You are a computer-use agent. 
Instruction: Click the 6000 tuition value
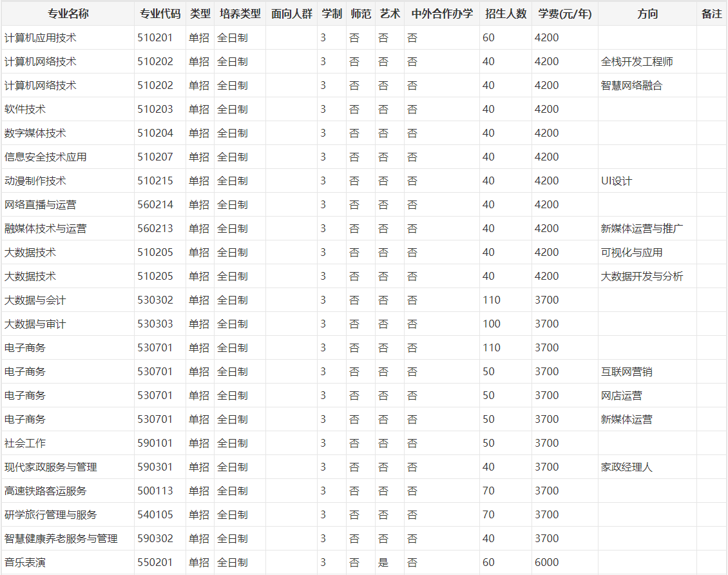(547, 563)
